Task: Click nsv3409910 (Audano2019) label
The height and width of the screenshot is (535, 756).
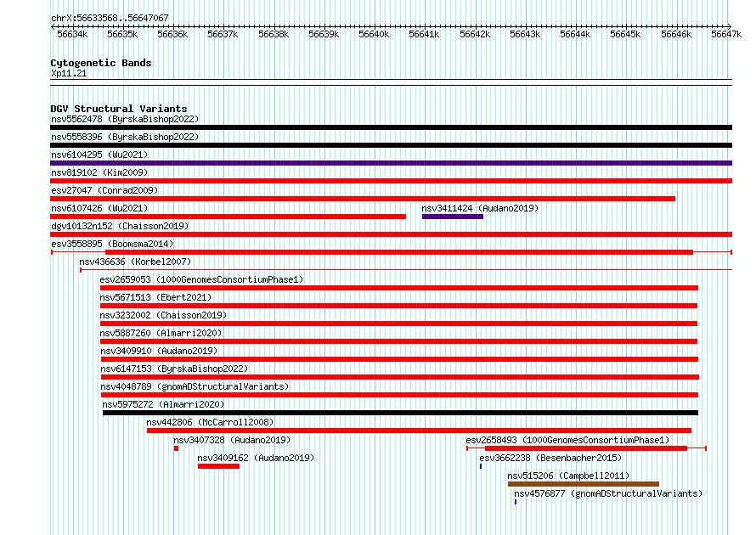Action: point(159,351)
